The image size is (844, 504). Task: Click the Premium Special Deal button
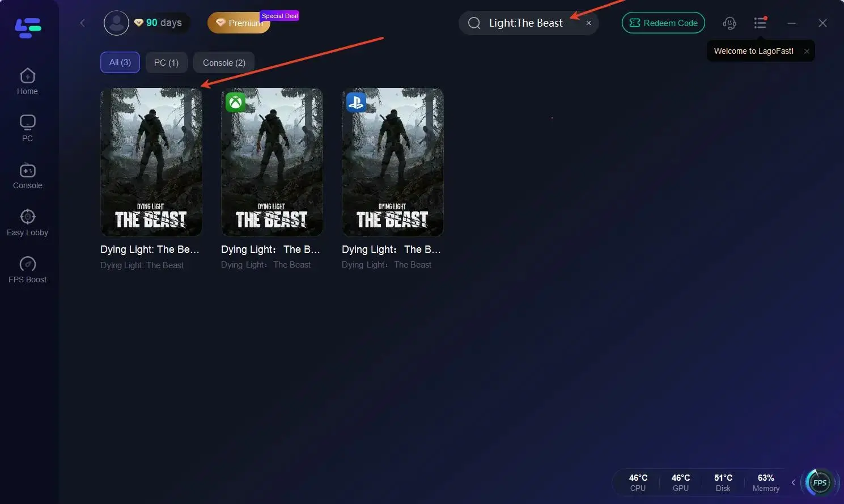239,23
